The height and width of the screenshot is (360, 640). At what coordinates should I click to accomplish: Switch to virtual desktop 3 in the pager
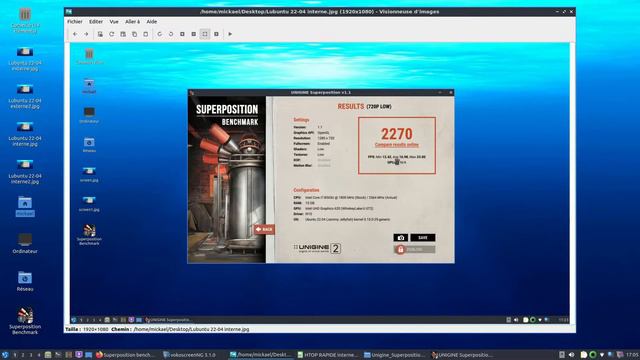click(31, 355)
